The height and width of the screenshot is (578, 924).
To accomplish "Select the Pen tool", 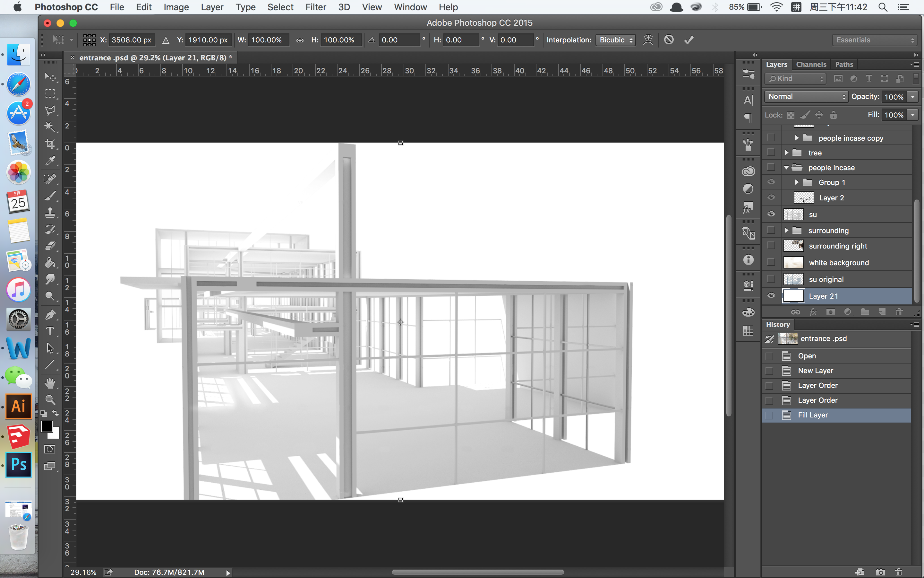I will point(50,315).
